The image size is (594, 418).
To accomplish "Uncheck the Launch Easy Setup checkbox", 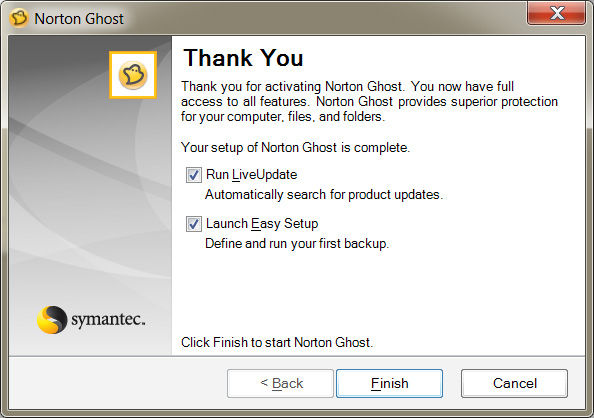I will (194, 224).
